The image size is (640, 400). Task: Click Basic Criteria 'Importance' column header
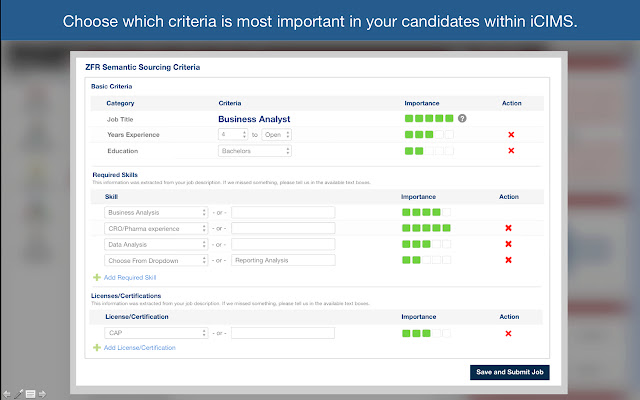[x=422, y=103]
